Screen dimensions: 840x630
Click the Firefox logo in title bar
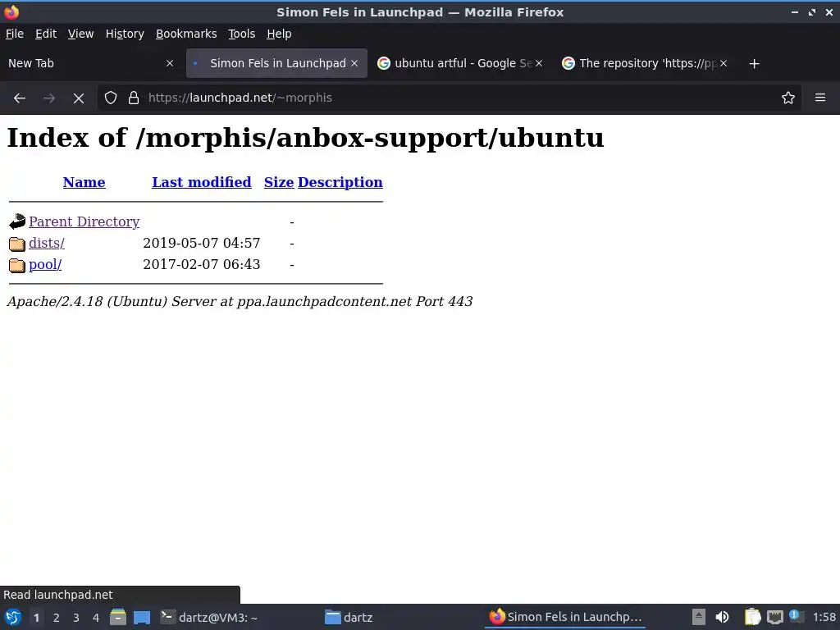pos(11,11)
